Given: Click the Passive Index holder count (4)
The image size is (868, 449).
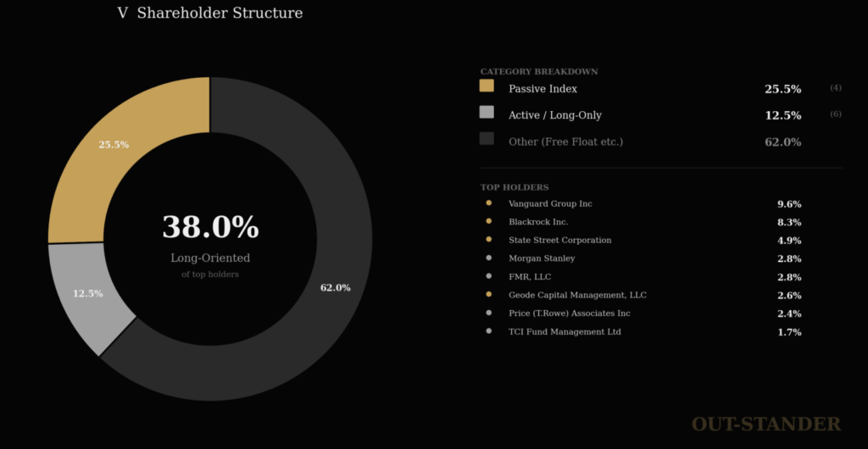Looking at the screenshot, I should pyautogui.click(x=836, y=88).
